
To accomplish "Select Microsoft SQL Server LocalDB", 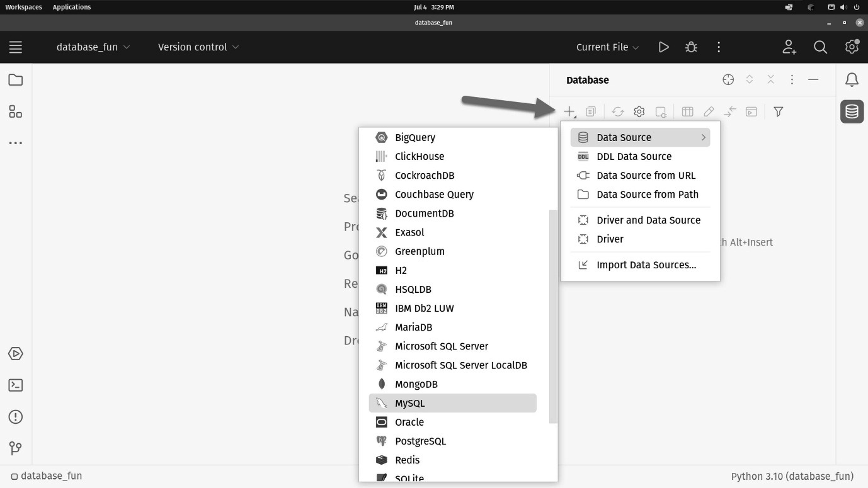I will 453,365.
